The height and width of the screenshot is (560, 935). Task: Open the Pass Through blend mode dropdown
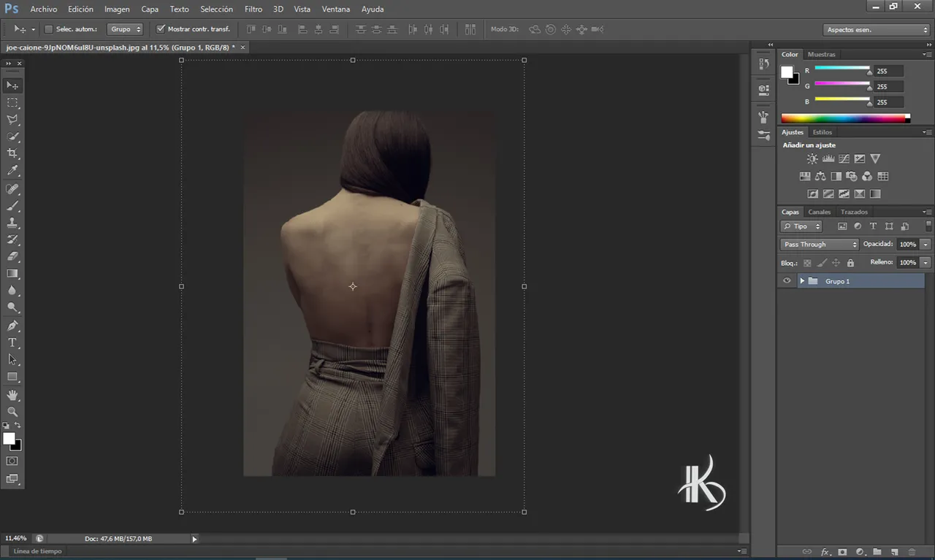[x=820, y=245]
